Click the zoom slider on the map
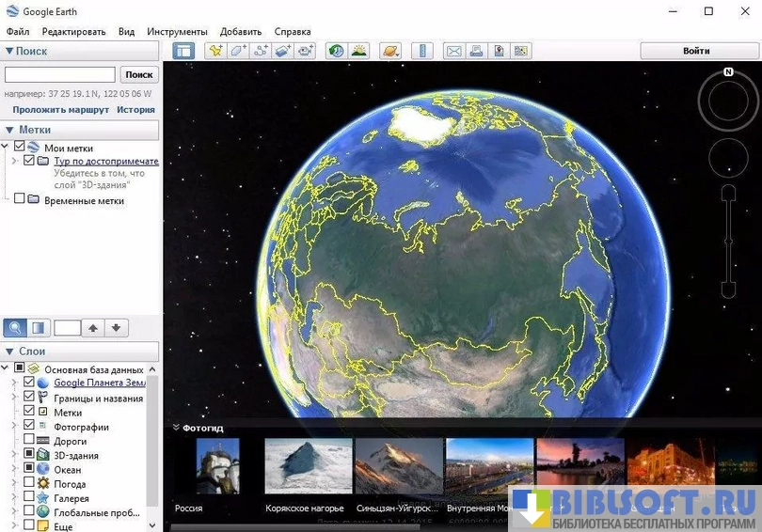Viewport: 762px width, 532px height. tap(728, 241)
